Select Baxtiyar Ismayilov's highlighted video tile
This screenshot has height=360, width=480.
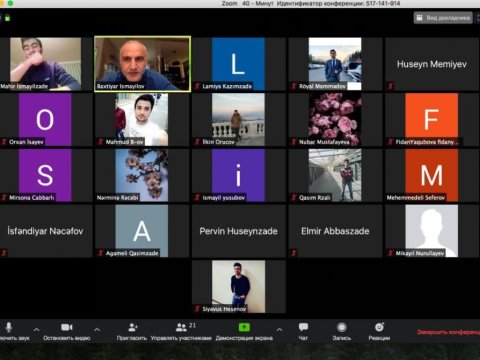[x=143, y=64]
